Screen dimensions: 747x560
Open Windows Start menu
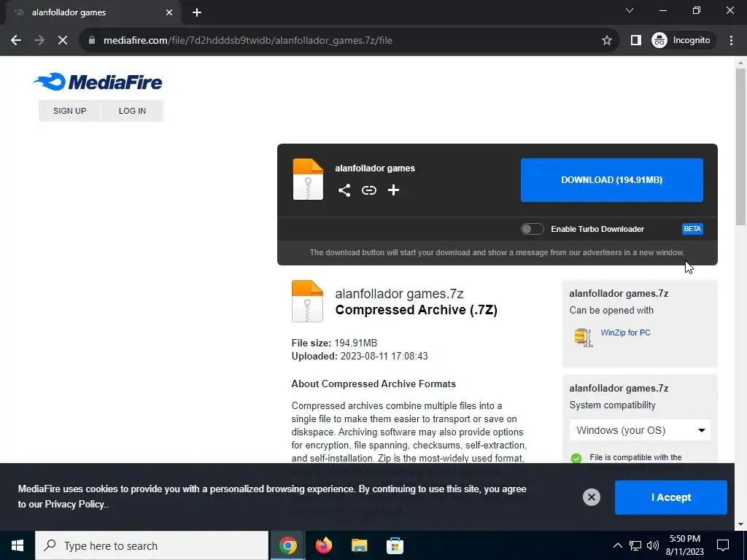point(18,545)
